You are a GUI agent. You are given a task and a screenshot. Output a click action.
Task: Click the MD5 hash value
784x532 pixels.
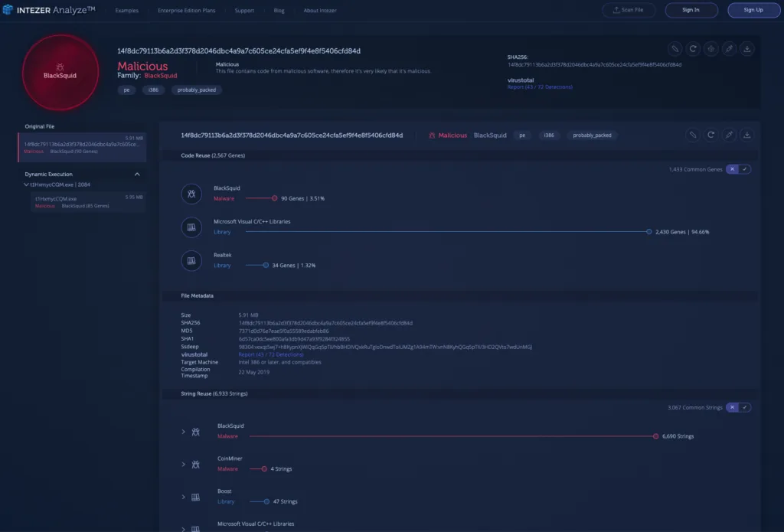click(283, 331)
